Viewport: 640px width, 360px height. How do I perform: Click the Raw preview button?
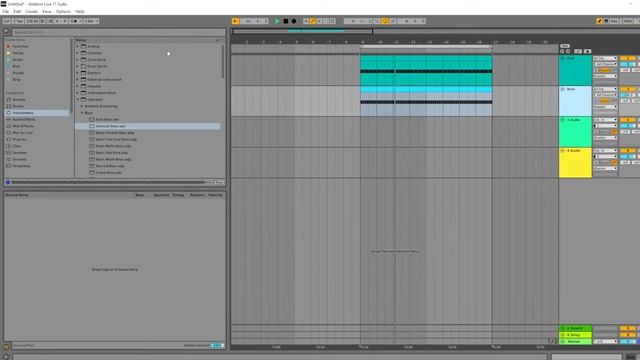(219, 182)
